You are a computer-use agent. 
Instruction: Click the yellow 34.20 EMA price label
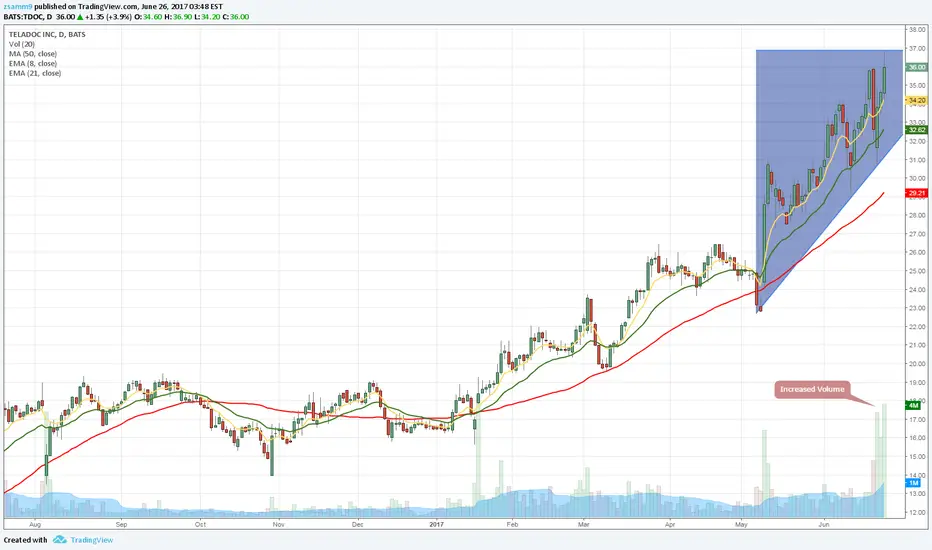pyautogui.click(x=917, y=100)
